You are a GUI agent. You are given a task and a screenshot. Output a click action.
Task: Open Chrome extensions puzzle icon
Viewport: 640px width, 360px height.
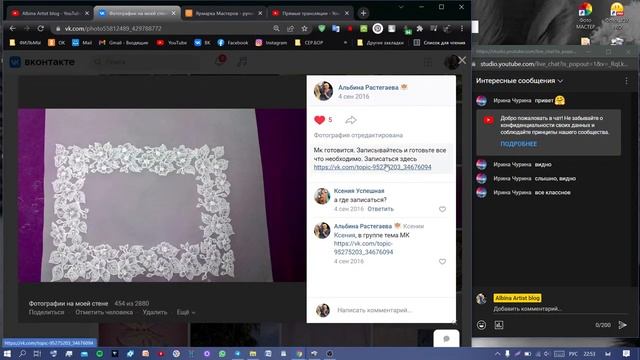pos(420,29)
